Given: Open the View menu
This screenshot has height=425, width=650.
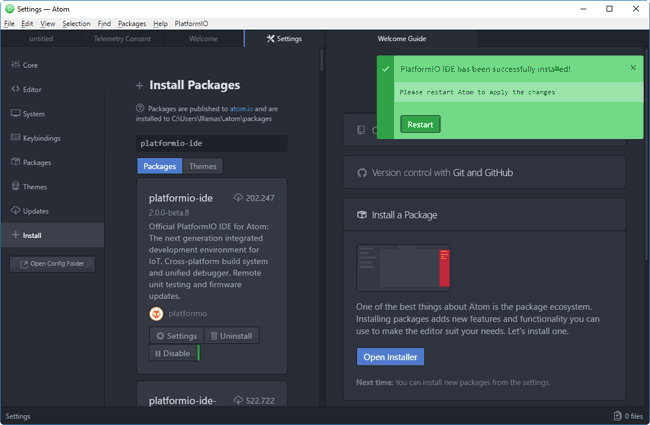Looking at the screenshot, I should tap(48, 24).
